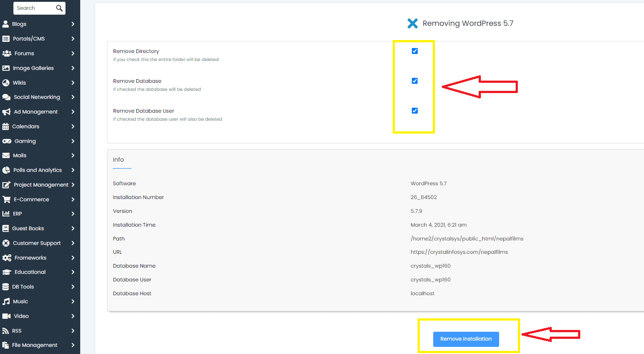Expand the Music category chevron
Viewport: 644px width, 354px height.
pos(73,301)
